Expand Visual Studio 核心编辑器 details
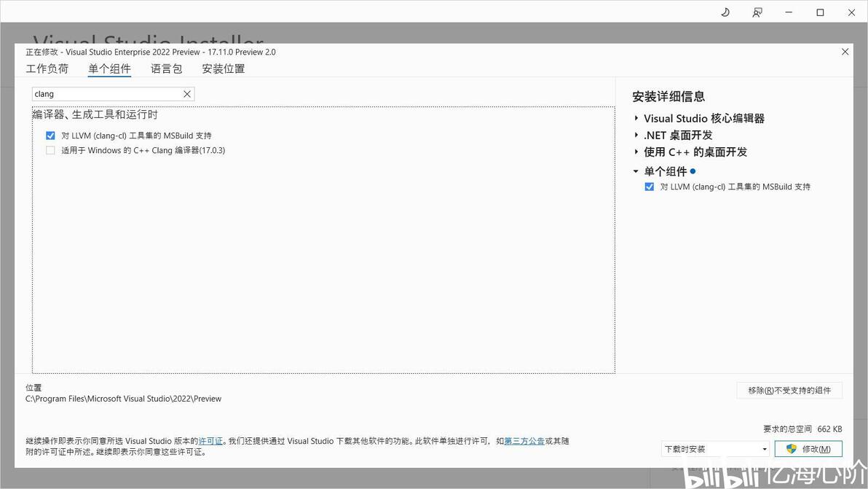868x489 pixels. (636, 118)
